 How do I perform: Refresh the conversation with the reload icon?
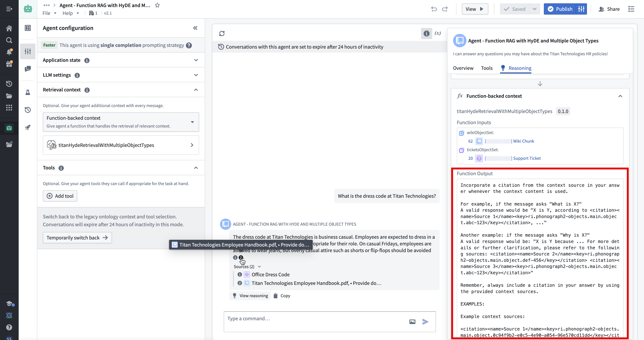[x=222, y=33]
